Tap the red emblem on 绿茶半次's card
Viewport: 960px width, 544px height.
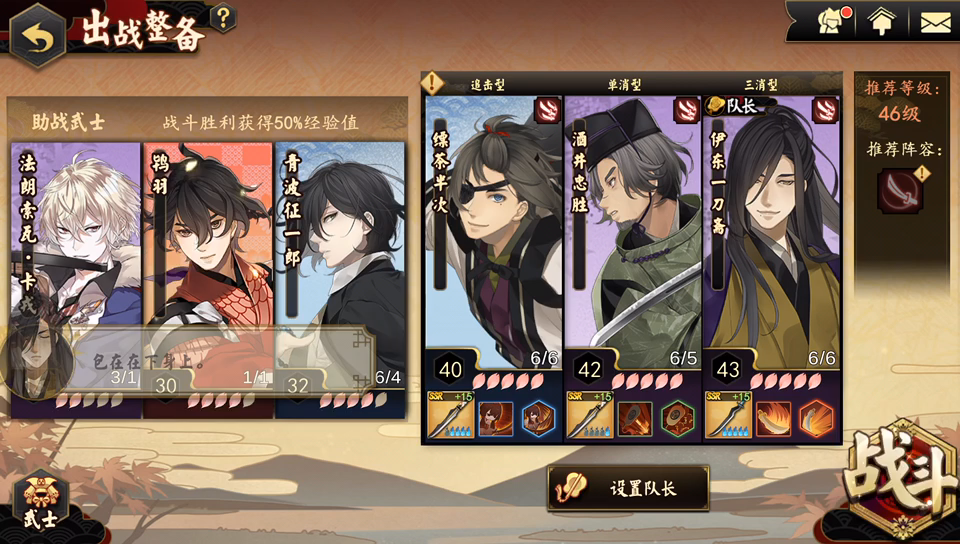pos(547,111)
